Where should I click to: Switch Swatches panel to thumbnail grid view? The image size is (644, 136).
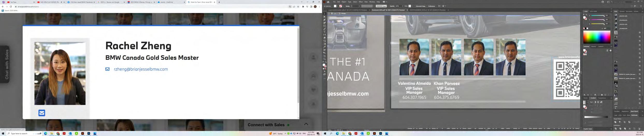coord(611,51)
